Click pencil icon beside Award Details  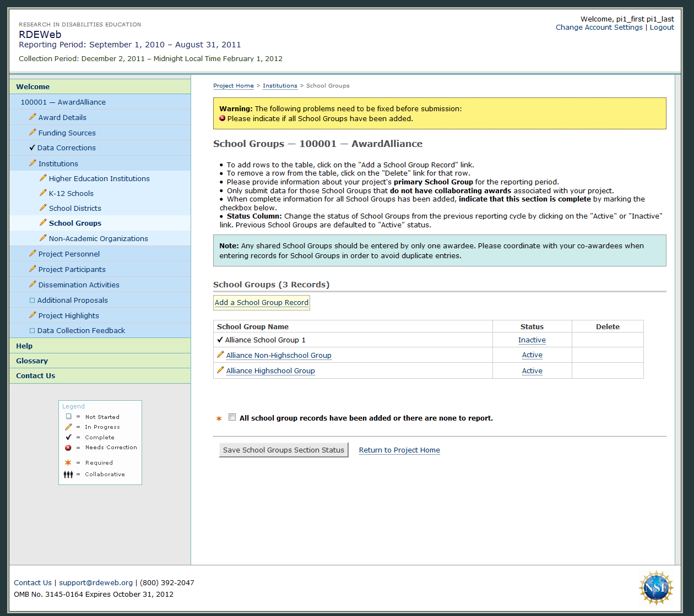pyautogui.click(x=32, y=117)
